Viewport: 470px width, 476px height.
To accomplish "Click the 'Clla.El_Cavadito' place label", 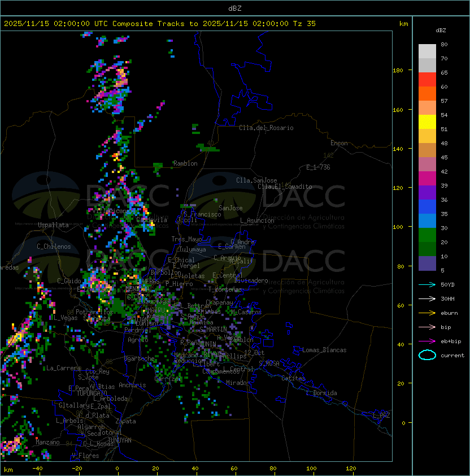I will 285,187.
